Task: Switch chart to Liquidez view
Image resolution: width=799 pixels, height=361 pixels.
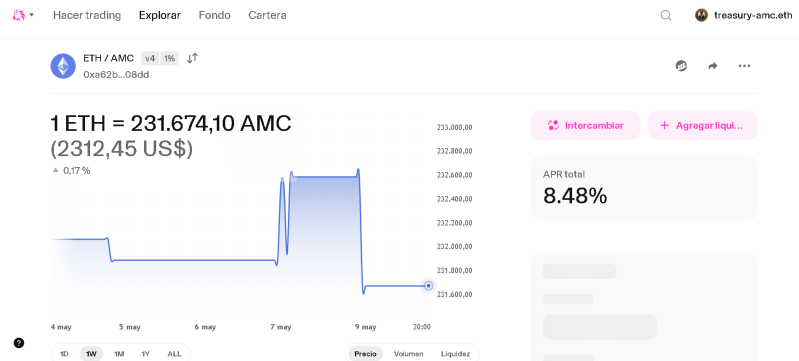Action: click(456, 353)
